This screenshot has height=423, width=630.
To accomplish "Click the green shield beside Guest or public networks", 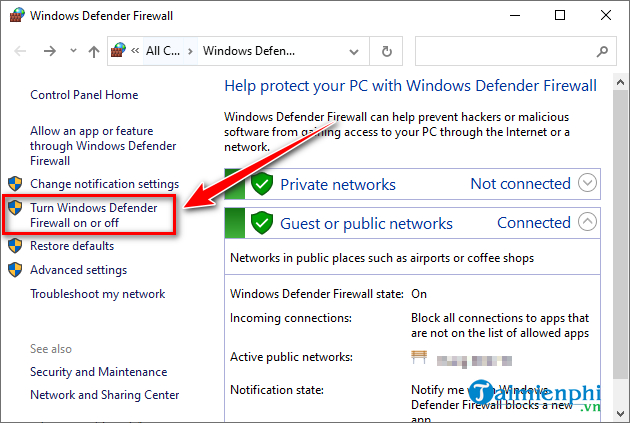I will [x=262, y=222].
